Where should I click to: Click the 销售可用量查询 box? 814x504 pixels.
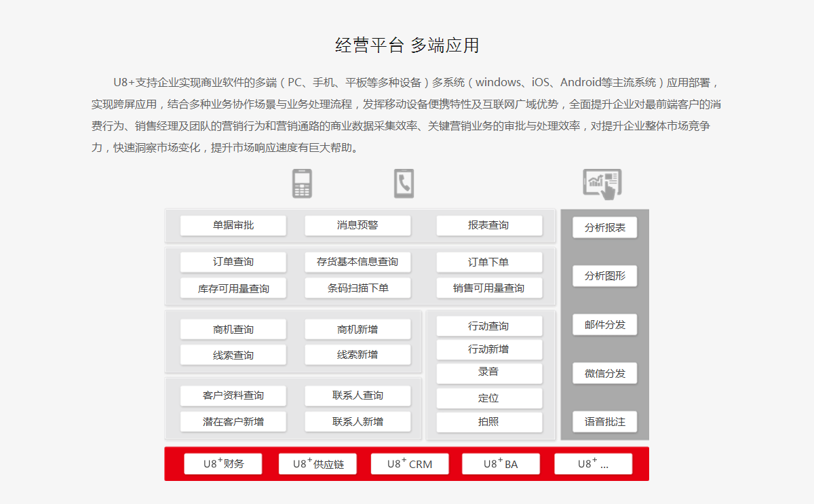(489, 288)
